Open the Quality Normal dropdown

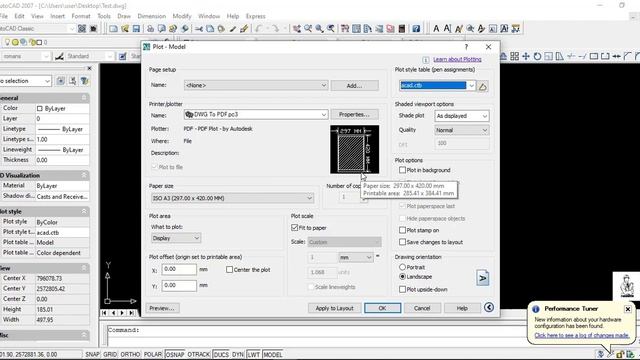[x=462, y=130]
